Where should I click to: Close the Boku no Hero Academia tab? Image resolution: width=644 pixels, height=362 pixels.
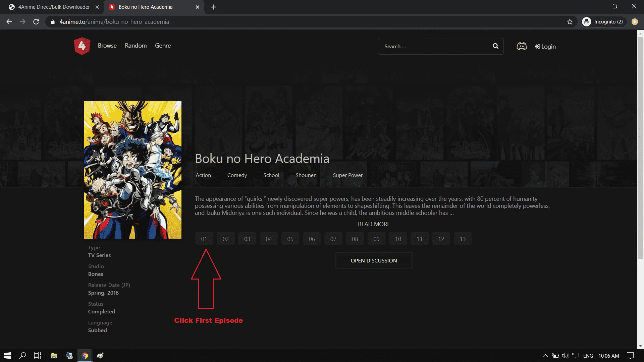coord(198,7)
